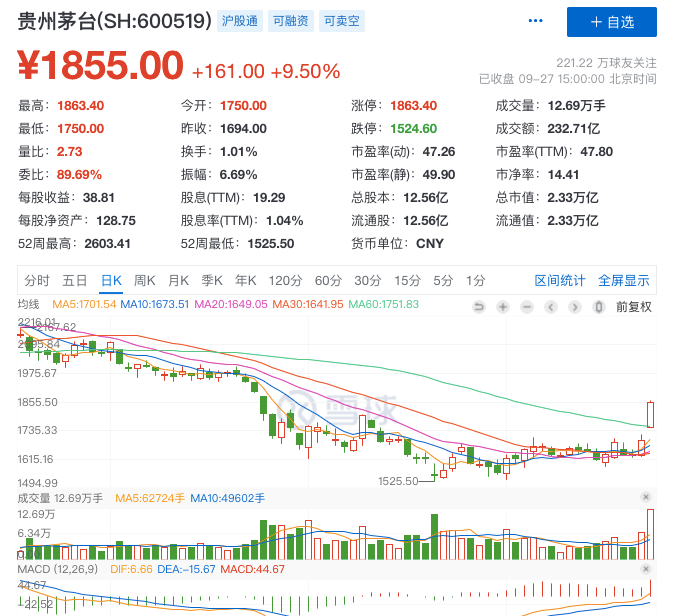Viewport: 675px width, 616px height.
Task: Select the 月K chart tab
Action: tap(178, 281)
